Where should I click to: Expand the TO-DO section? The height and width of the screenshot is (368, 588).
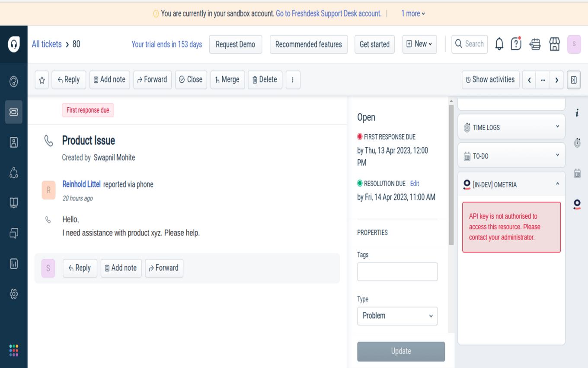(557, 155)
